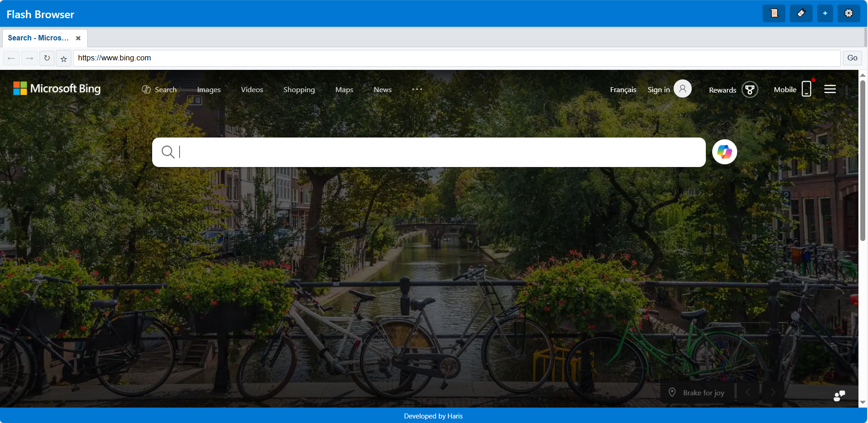Screen dimensions: 868x423
Task: Open the Mobile link
Action: tap(785, 90)
